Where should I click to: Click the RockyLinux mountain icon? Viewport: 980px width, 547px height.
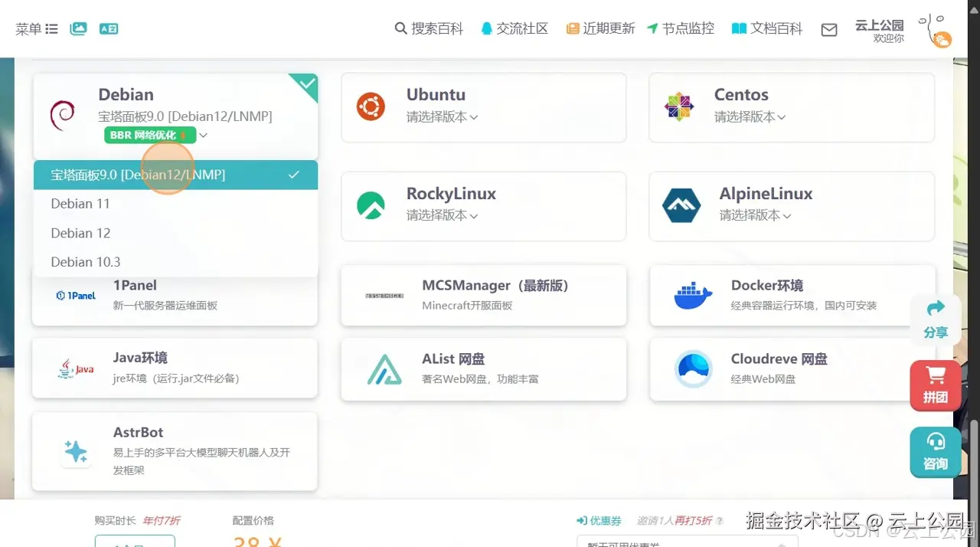pos(371,205)
